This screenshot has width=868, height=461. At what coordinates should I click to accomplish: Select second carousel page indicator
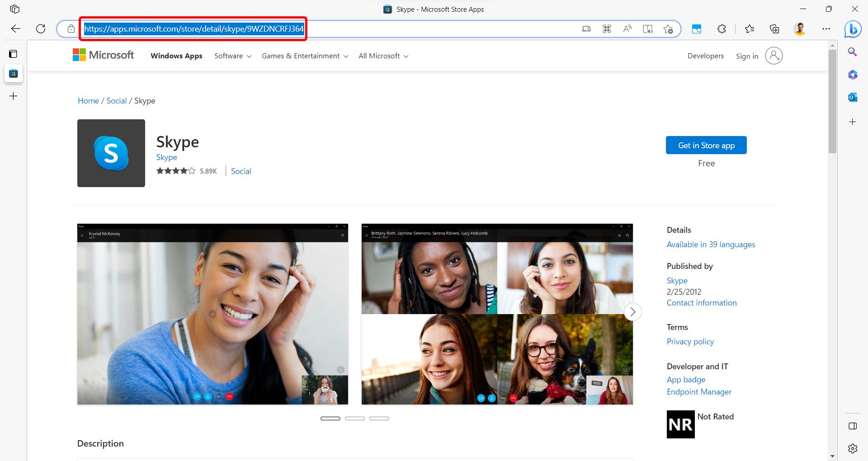click(x=355, y=419)
